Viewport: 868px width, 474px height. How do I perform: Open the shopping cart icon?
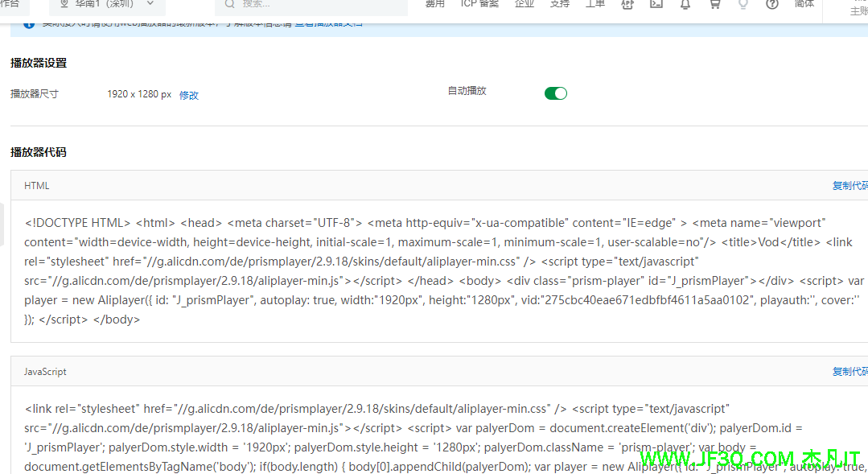pyautogui.click(x=714, y=4)
